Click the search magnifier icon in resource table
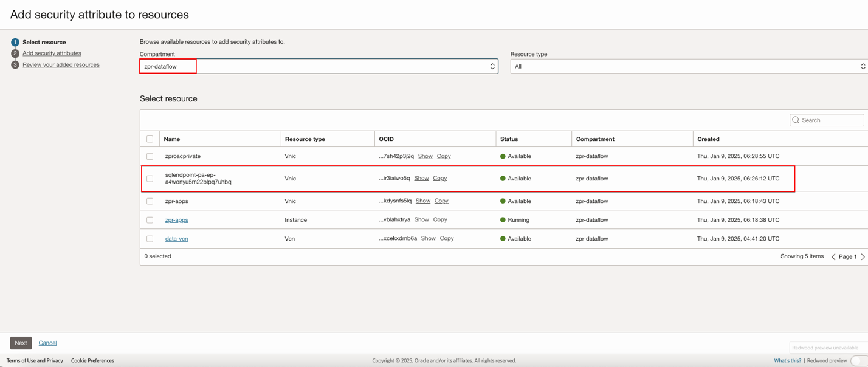This screenshot has height=367, width=868. pos(796,120)
